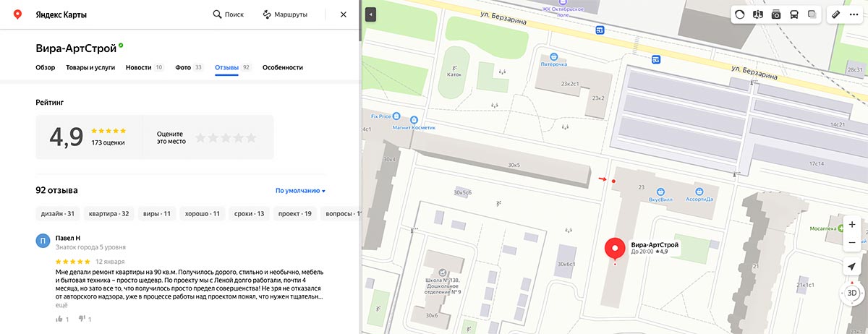Close the Вира-АртСтрой card
Viewport: 868px width, 334px height.
pos(343,14)
